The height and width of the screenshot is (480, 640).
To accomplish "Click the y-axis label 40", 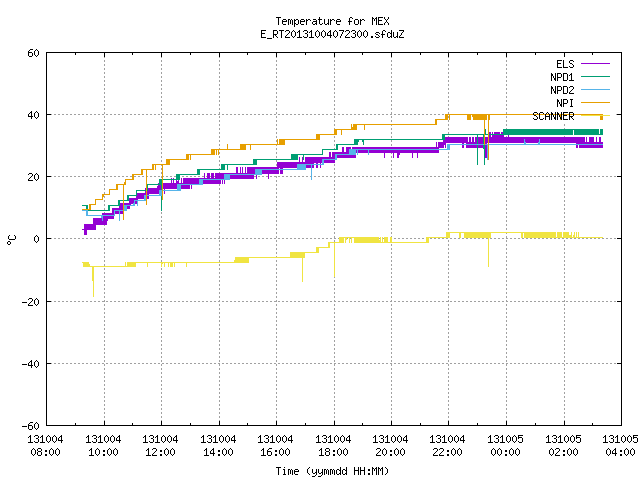I will tap(33, 115).
